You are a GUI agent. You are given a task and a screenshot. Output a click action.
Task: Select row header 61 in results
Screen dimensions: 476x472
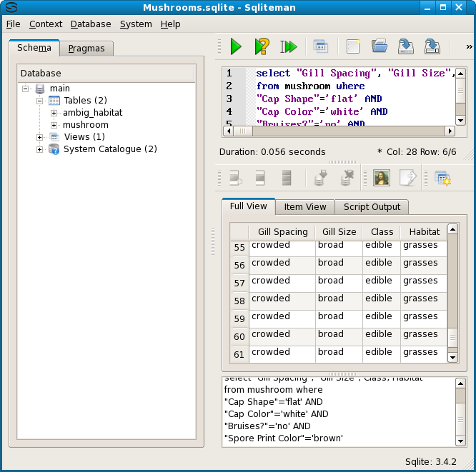click(x=239, y=354)
